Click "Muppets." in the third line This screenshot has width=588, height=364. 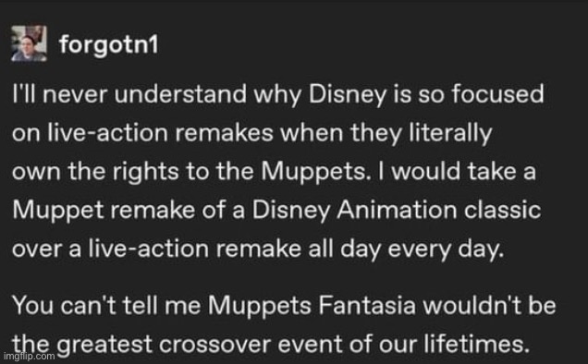(313, 172)
